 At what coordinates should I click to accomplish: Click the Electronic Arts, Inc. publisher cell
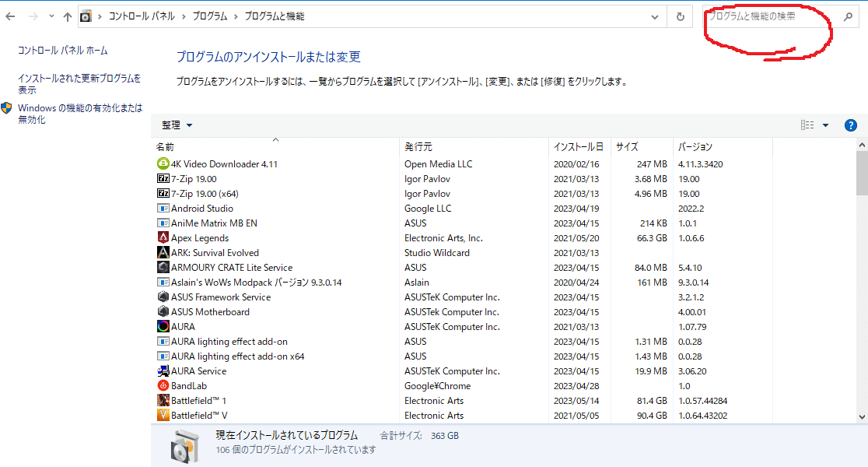click(443, 237)
